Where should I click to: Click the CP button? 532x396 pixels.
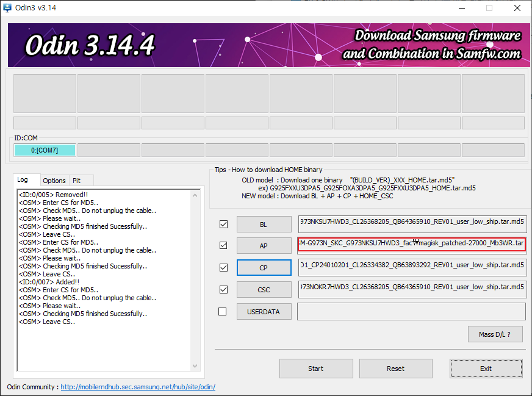pos(264,268)
